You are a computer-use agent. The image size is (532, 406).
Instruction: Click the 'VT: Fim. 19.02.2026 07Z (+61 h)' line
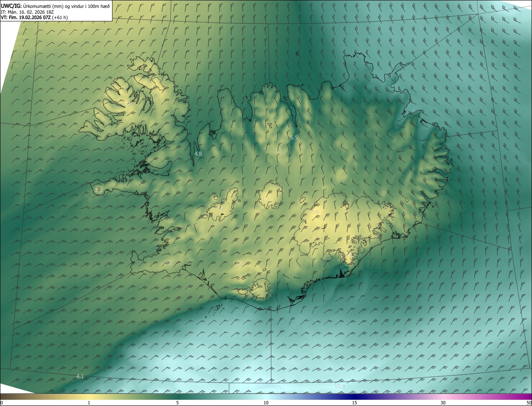point(34,17)
